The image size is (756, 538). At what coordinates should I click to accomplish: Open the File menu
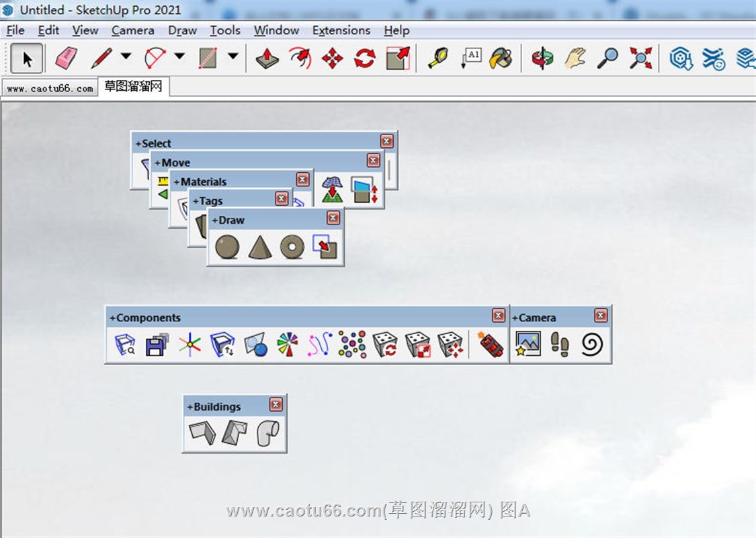click(15, 30)
